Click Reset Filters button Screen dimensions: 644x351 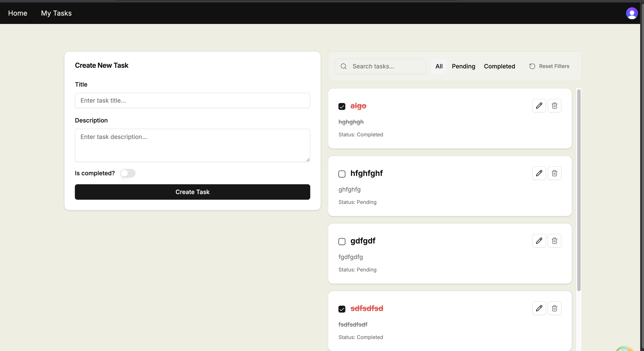tap(549, 66)
